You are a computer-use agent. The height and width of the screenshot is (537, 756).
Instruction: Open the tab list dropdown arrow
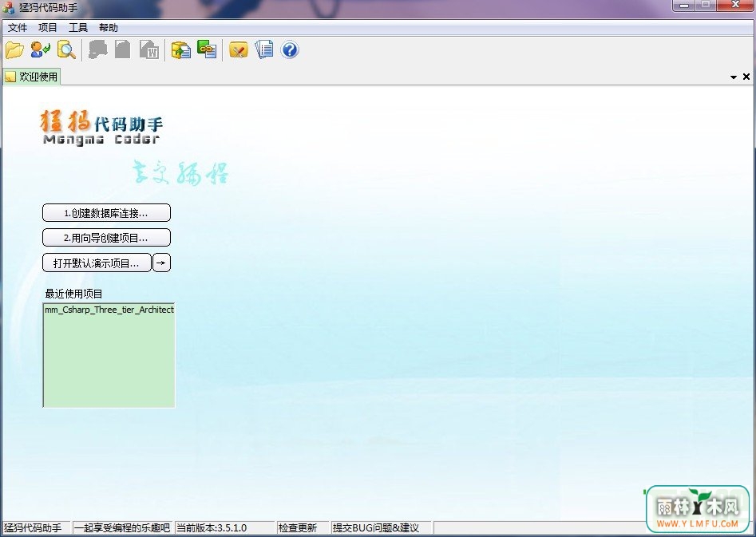point(734,77)
